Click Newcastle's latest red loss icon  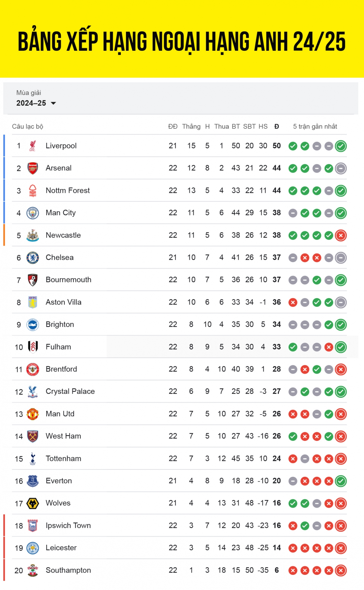(341, 235)
